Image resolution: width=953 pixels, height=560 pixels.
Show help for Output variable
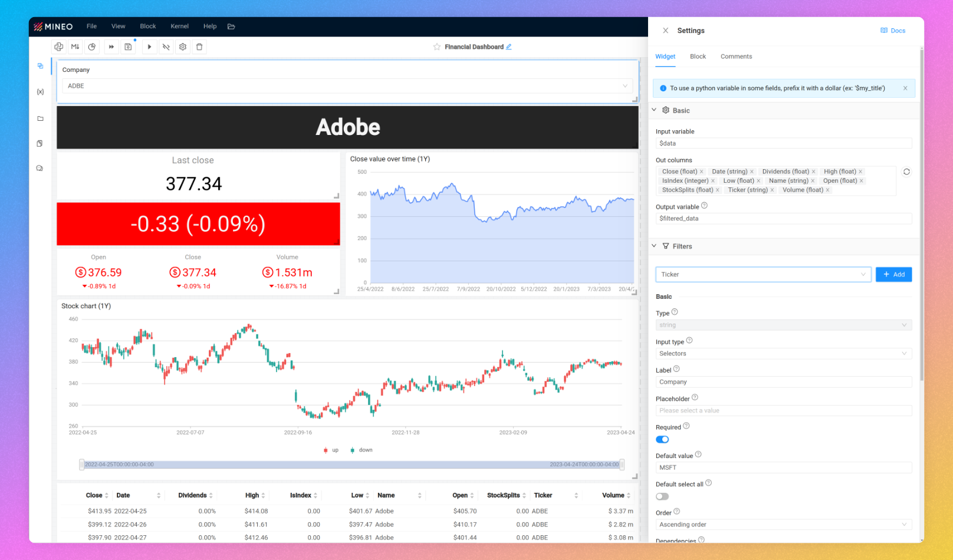pyautogui.click(x=704, y=206)
